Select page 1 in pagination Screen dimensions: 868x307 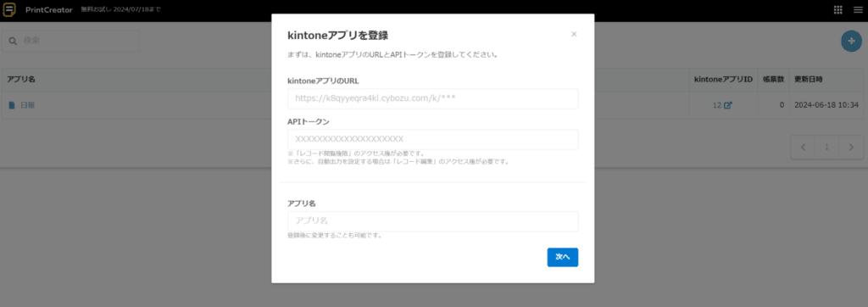click(x=827, y=148)
